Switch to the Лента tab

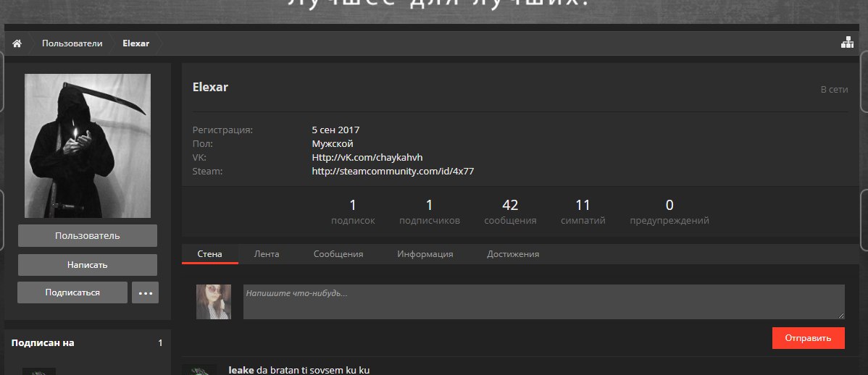click(266, 254)
